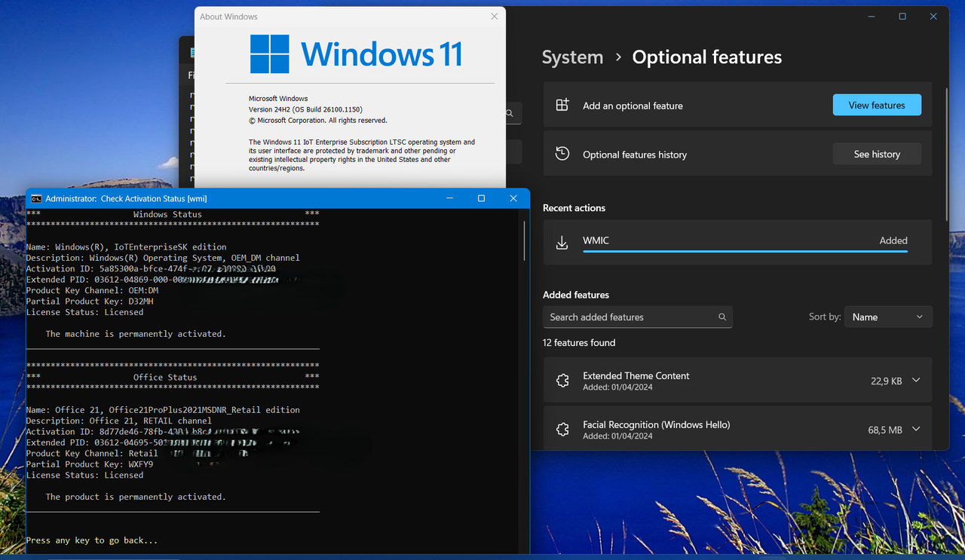The width and height of the screenshot is (965, 560).
Task: Click the WMIC recent action row
Action: point(737,243)
